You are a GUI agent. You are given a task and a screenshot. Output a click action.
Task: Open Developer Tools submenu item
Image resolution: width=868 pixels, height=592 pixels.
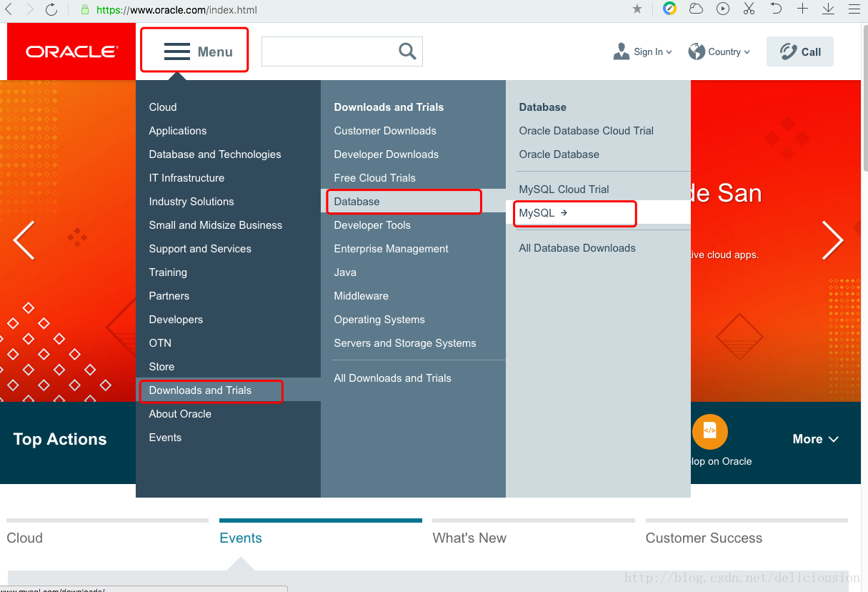tap(372, 225)
